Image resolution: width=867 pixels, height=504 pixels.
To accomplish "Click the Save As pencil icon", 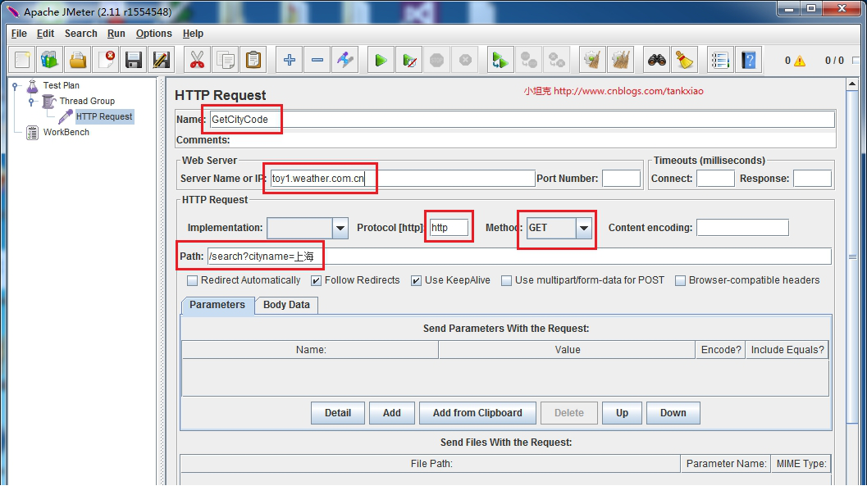I will pyautogui.click(x=162, y=60).
